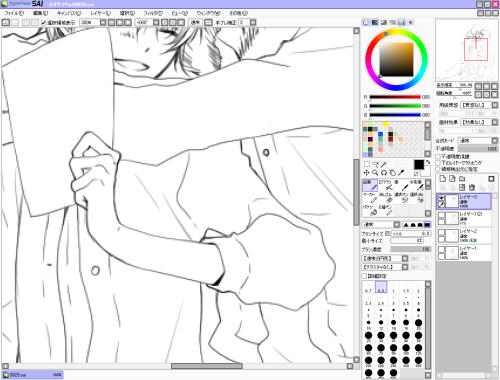Screen dimensions: 500x380
Task: Open the stabilizer value dropdown in toolbar
Action: (x=253, y=23)
